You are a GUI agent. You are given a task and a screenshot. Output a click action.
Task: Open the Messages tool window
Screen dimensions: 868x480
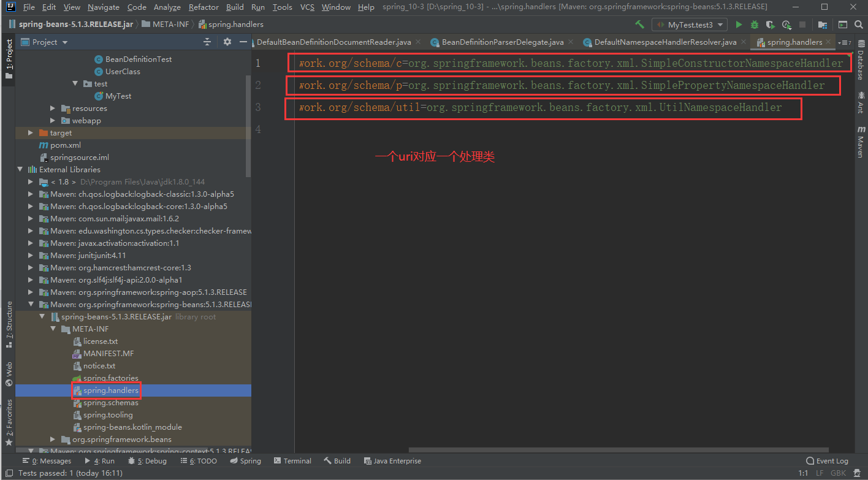47,461
